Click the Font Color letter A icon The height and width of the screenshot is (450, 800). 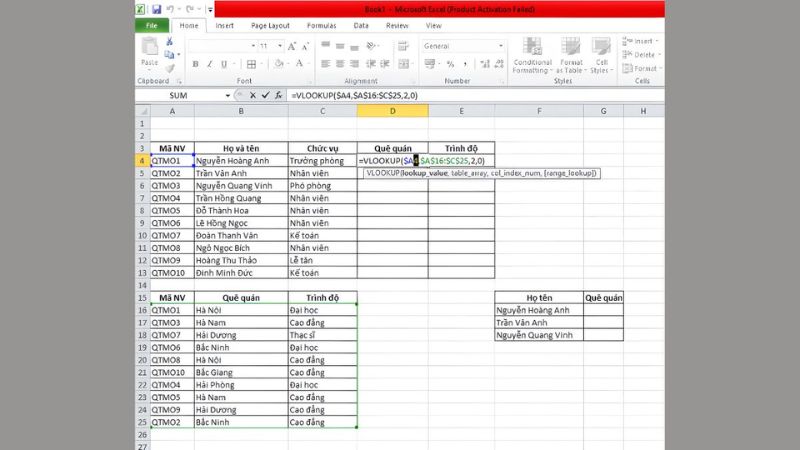299,64
